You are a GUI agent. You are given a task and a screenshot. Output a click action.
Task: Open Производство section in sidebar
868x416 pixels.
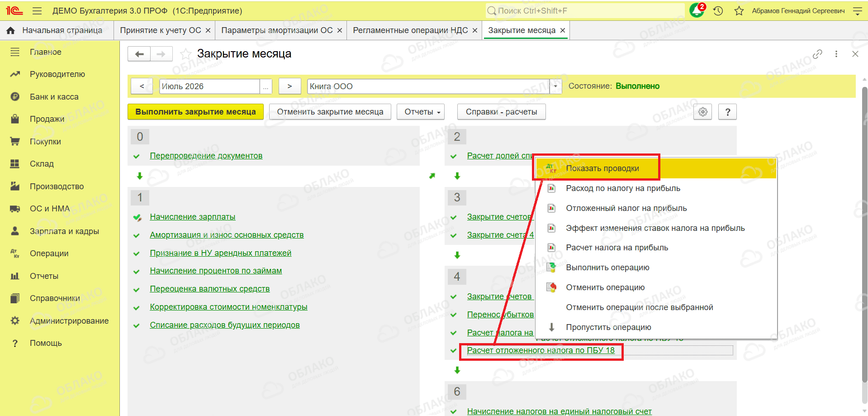(57, 186)
